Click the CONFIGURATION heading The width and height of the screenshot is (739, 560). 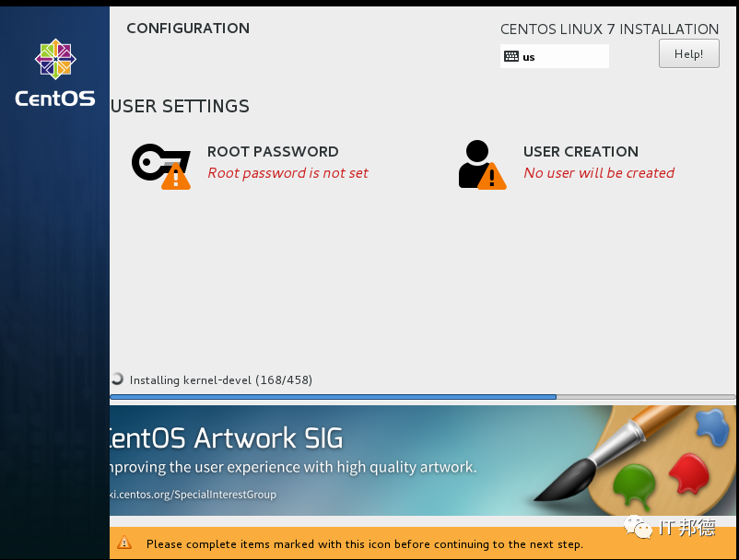tap(188, 29)
